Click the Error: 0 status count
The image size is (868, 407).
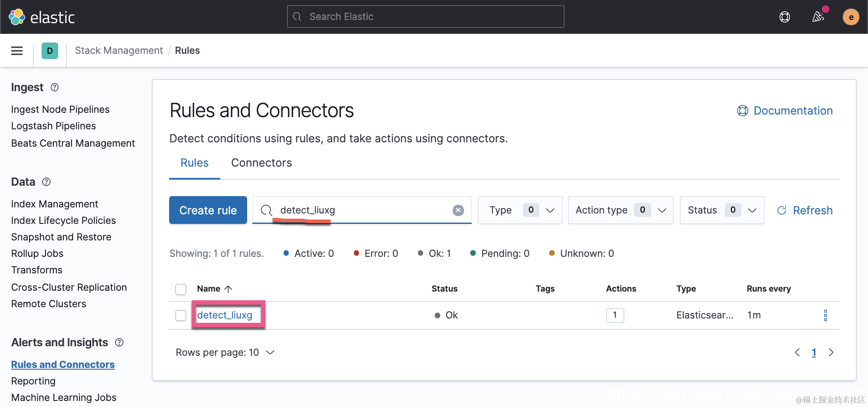376,253
